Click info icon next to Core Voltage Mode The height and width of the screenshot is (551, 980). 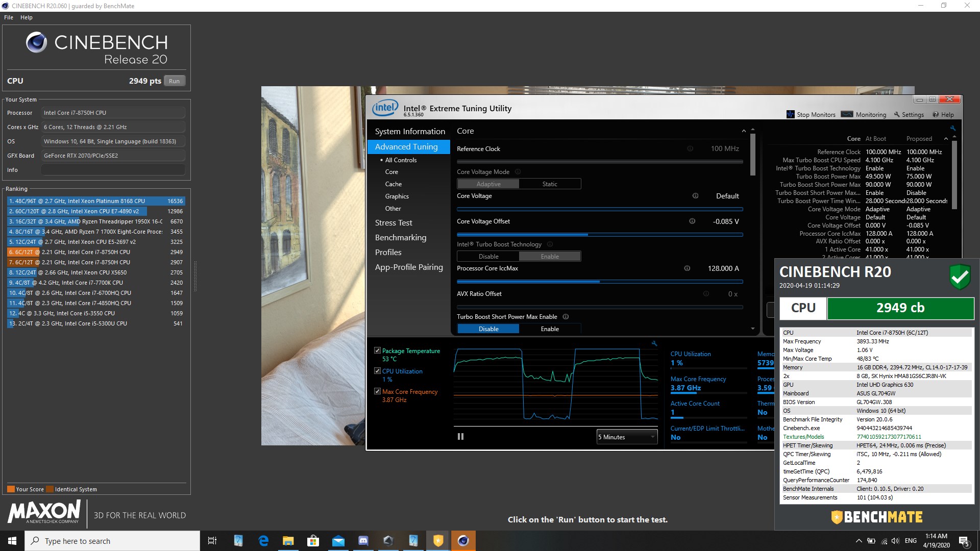coord(518,172)
